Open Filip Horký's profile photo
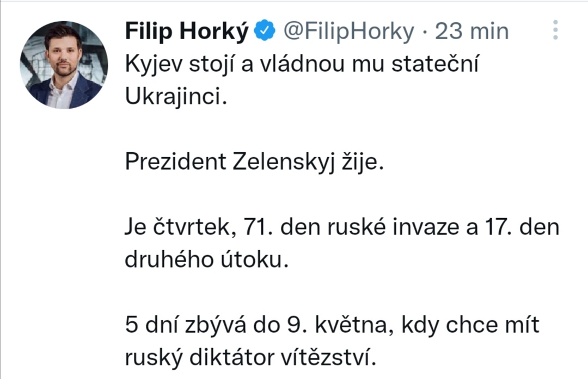The width and height of the screenshot is (588, 379). click(64, 65)
